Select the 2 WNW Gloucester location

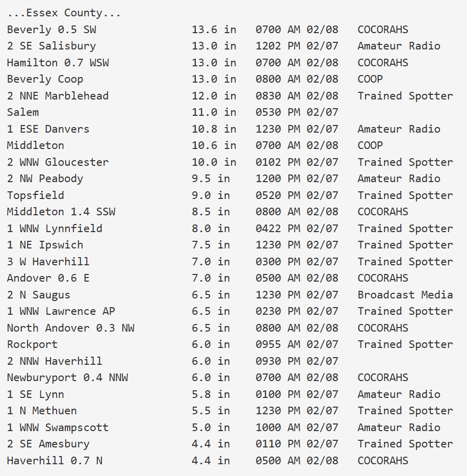(58, 162)
